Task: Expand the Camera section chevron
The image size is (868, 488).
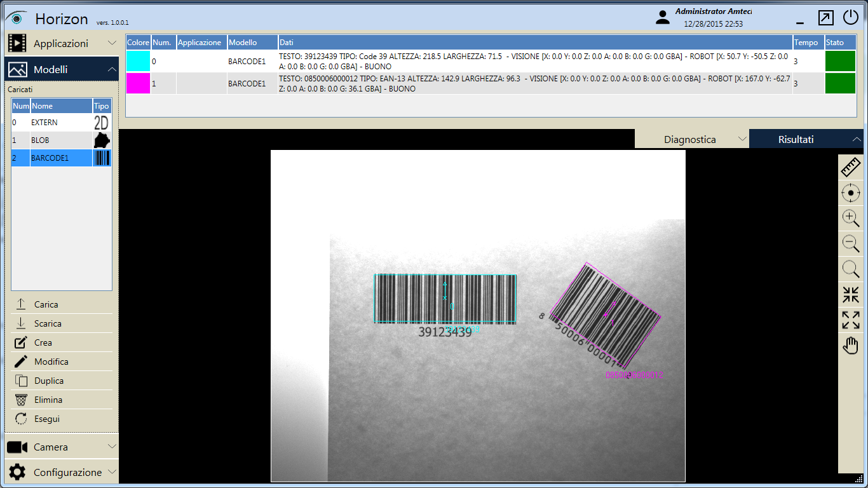Action: 112,447
